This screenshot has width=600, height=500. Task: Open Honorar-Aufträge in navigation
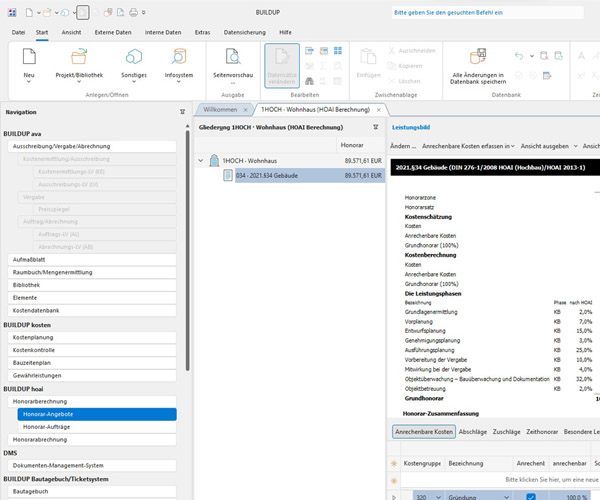[97, 427]
